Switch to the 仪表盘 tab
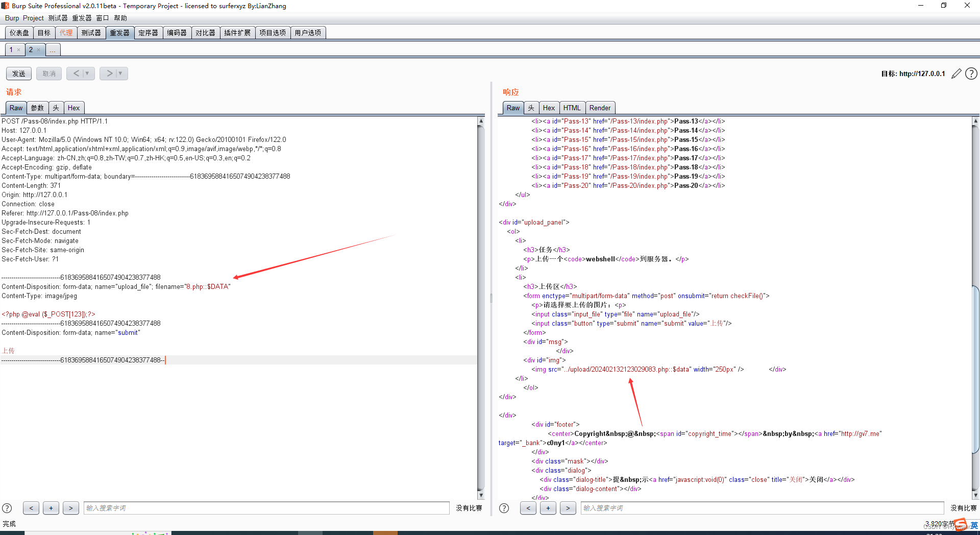The image size is (980, 535). tap(19, 33)
